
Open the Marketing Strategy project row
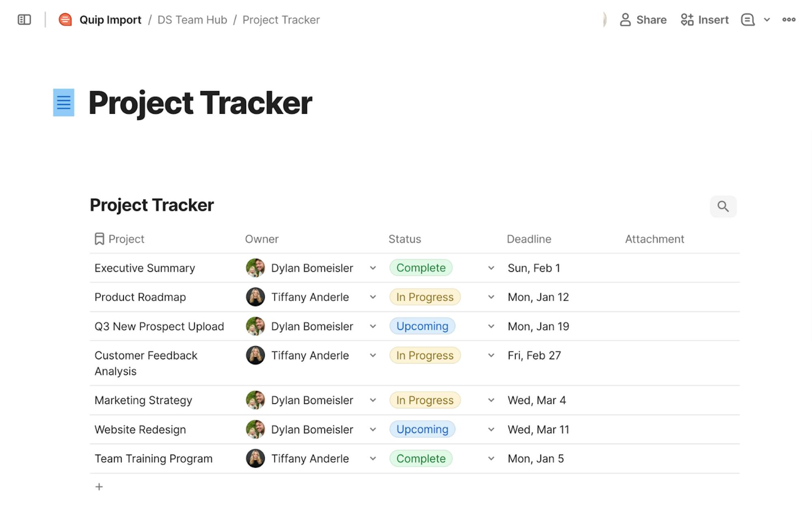pyautogui.click(x=143, y=400)
